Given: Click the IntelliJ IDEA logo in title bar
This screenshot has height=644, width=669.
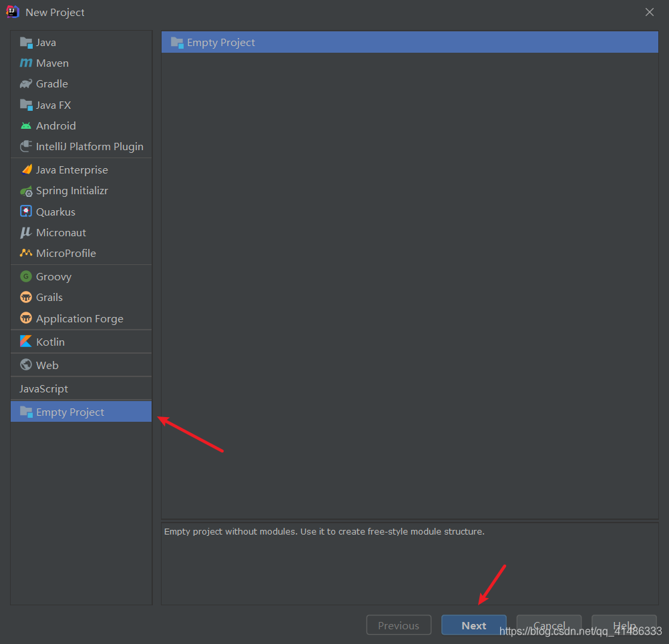Looking at the screenshot, I should 13,12.
